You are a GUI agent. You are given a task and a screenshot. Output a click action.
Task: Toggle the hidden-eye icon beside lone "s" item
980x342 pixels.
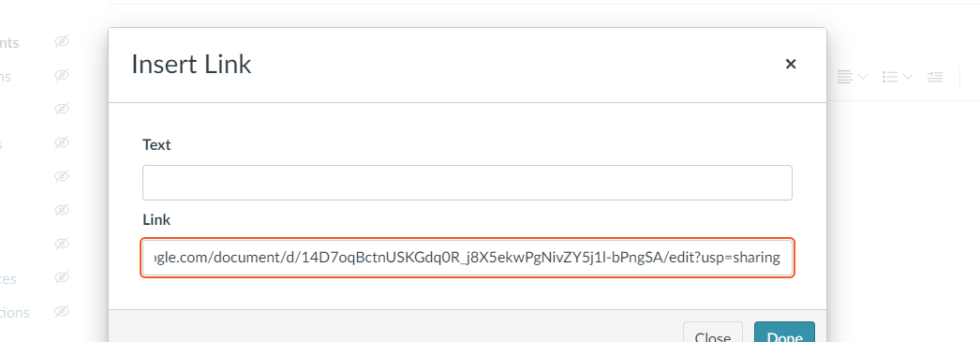(61, 143)
